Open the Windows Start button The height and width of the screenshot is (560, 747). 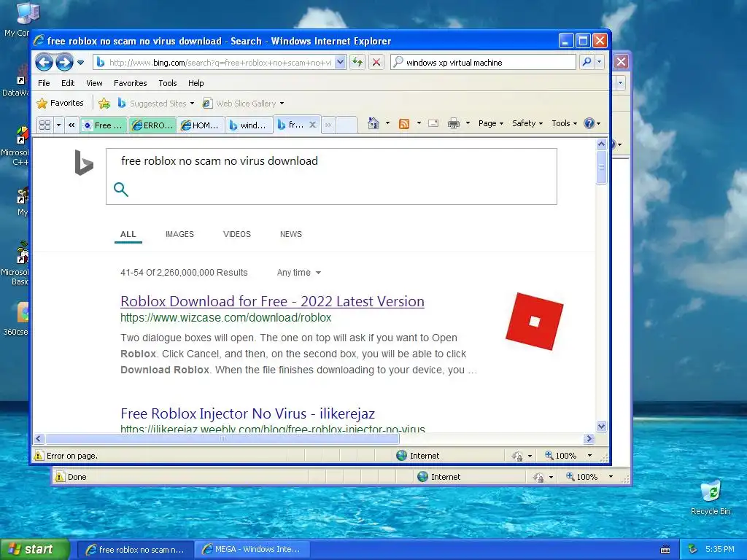[34, 549]
